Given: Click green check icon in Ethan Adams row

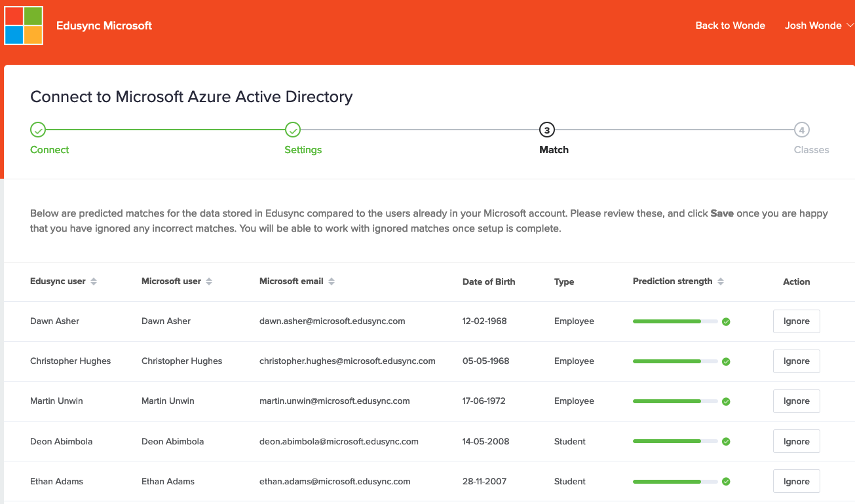Looking at the screenshot, I should (x=726, y=482).
